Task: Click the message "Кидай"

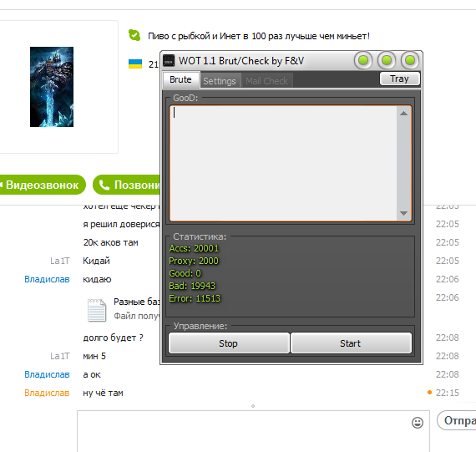Action: click(x=96, y=261)
